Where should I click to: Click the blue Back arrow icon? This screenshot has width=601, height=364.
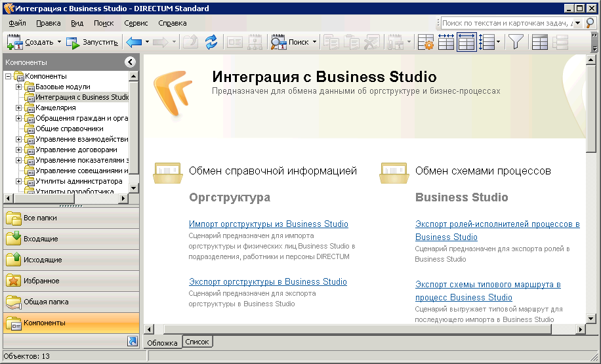[x=134, y=43]
